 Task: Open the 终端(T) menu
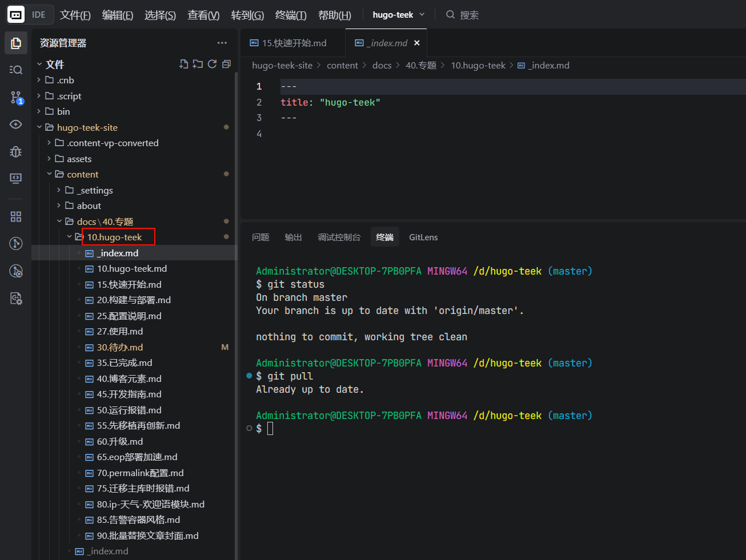click(291, 15)
